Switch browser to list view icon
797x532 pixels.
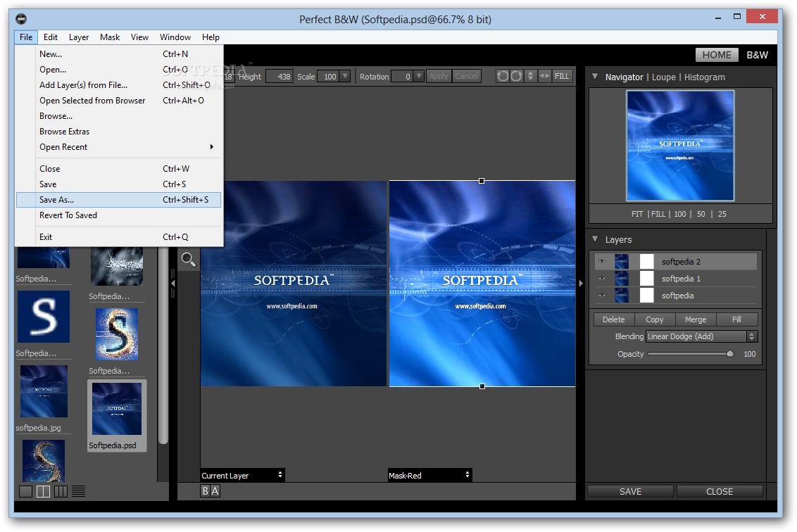(79, 491)
